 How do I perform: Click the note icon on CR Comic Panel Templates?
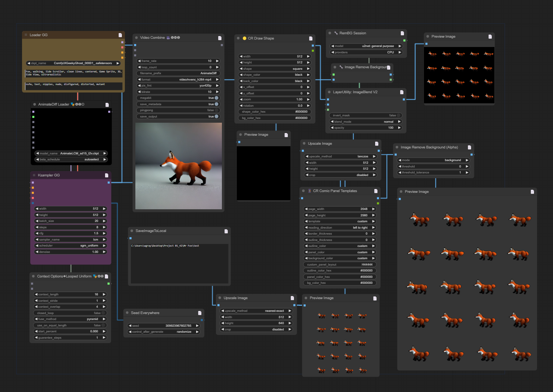click(x=376, y=191)
